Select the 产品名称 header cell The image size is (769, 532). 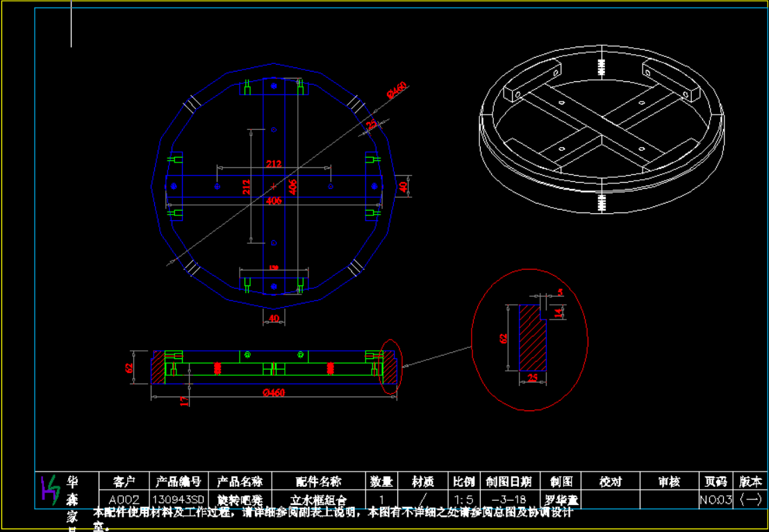tap(240, 481)
